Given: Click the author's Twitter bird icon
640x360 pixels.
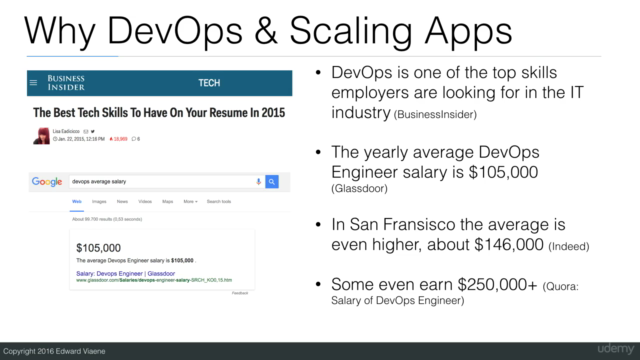Looking at the screenshot, I should 93,131.
